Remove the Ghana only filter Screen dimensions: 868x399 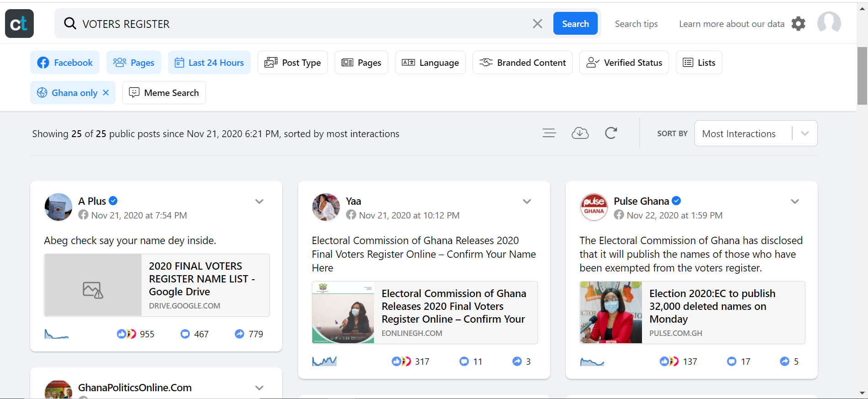coord(106,93)
